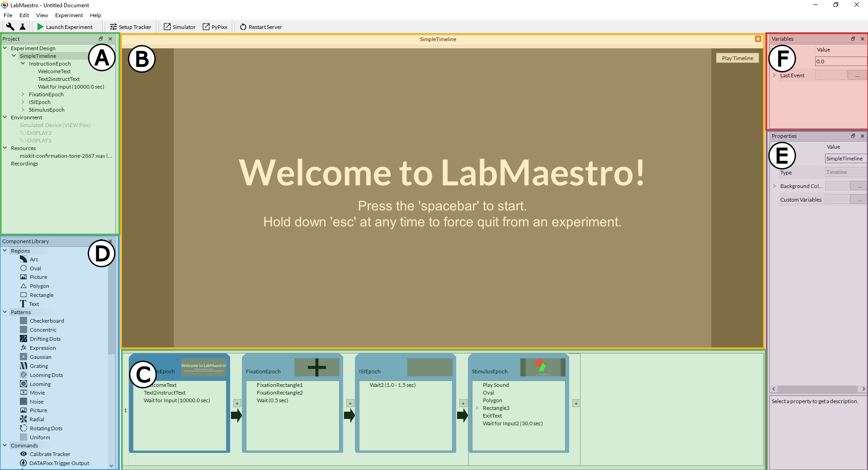Collapse the Regions category in Component Library

[x=5, y=251]
